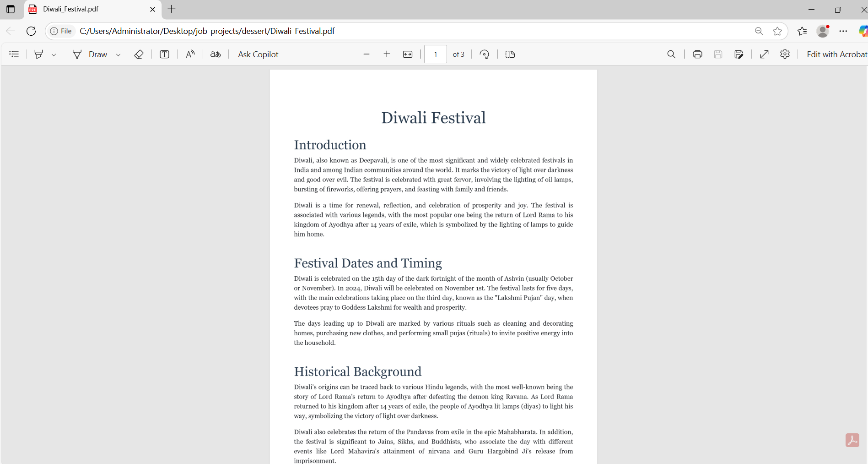This screenshot has width=868, height=464.
Task: Rotate the PDF page
Action: pyautogui.click(x=485, y=54)
